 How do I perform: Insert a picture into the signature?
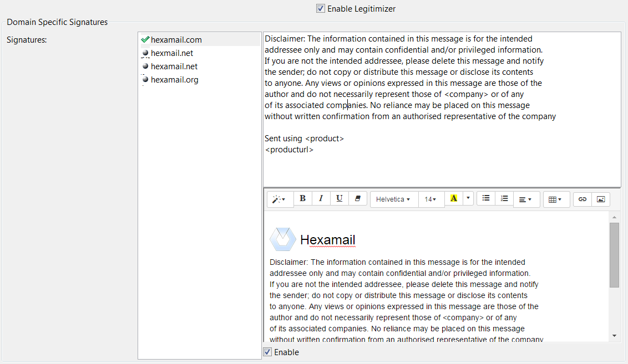600,198
